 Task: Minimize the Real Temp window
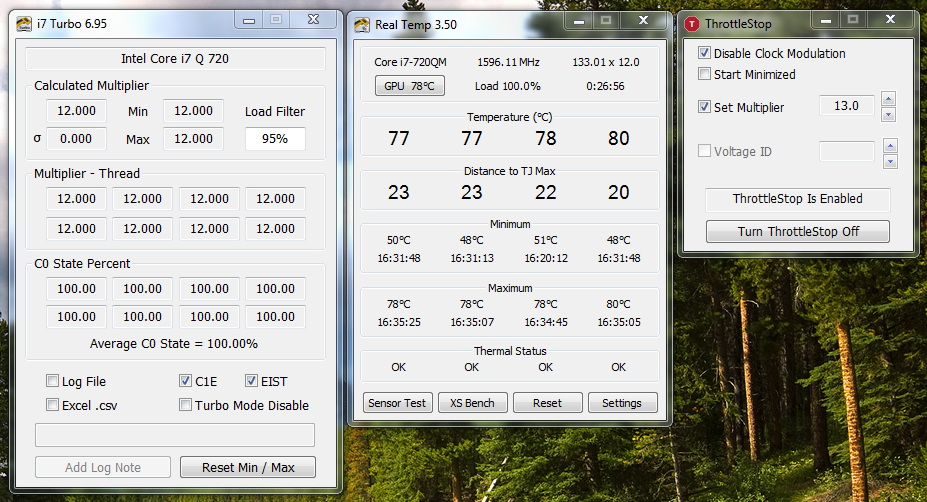(x=579, y=21)
